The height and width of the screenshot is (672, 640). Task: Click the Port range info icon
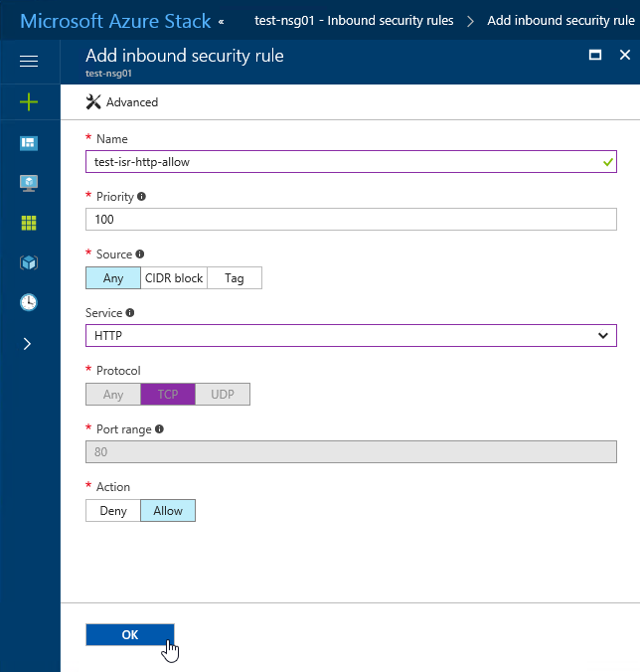pos(159,429)
